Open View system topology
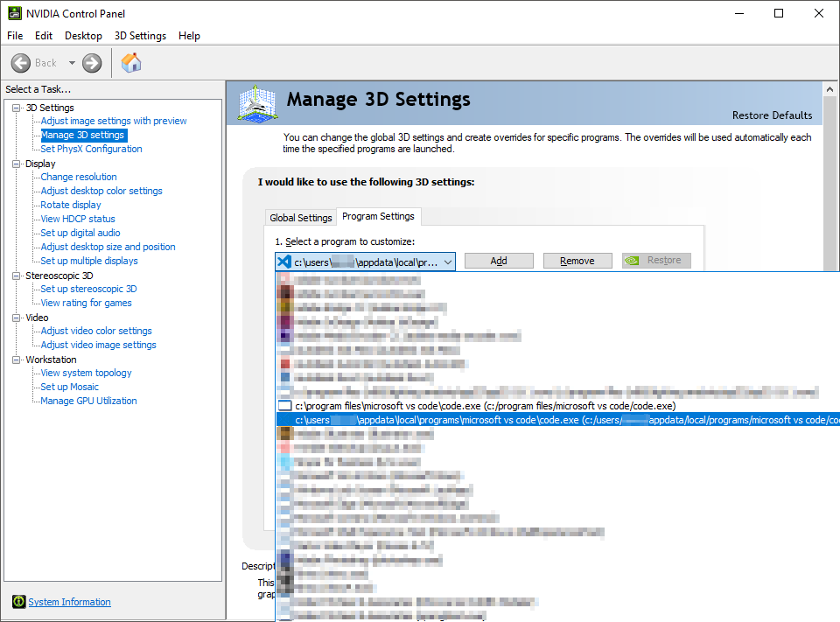 pyautogui.click(x=86, y=373)
